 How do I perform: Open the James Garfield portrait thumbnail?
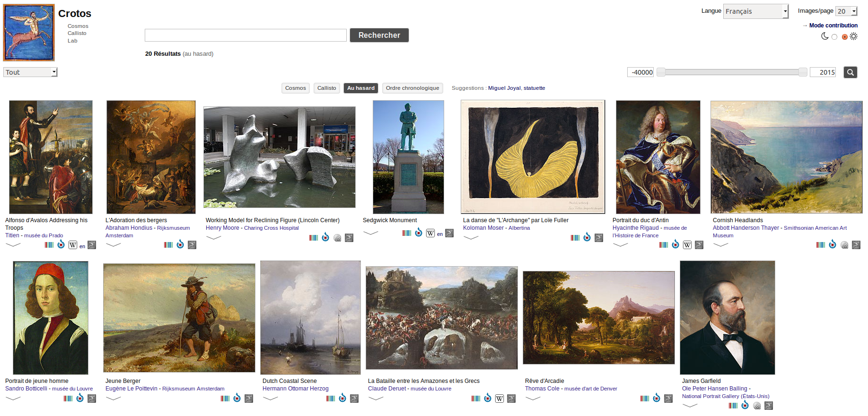coord(728,318)
